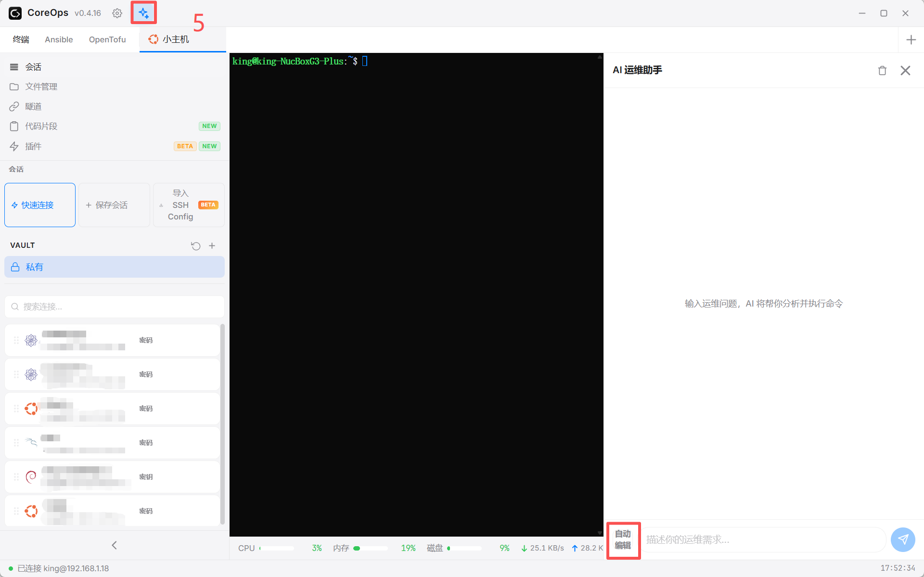Open the OpenTofu tab
The image size is (924, 577).
pyautogui.click(x=107, y=39)
